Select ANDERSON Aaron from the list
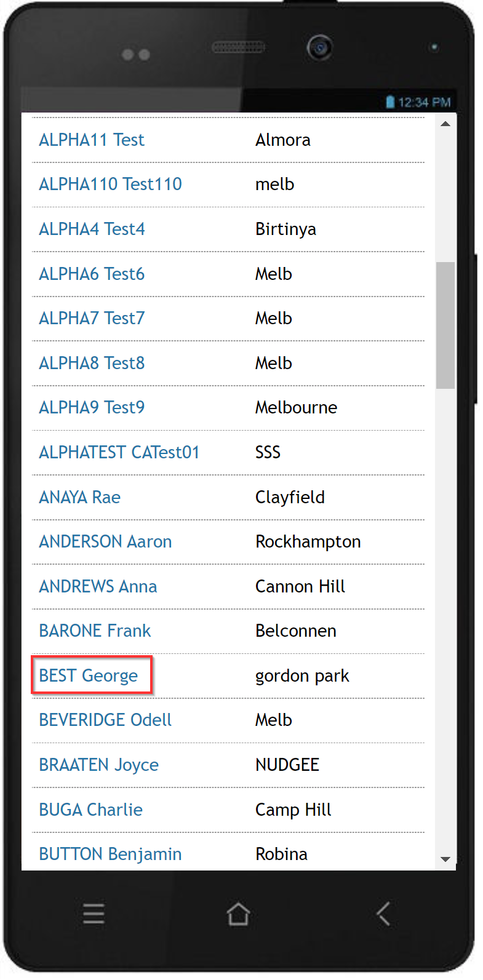The height and width of the screenshot is (980, 483). tap(105, 541)
